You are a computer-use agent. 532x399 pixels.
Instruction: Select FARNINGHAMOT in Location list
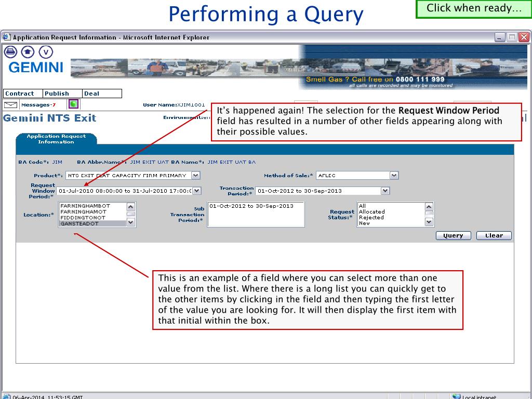pos(92,212)
